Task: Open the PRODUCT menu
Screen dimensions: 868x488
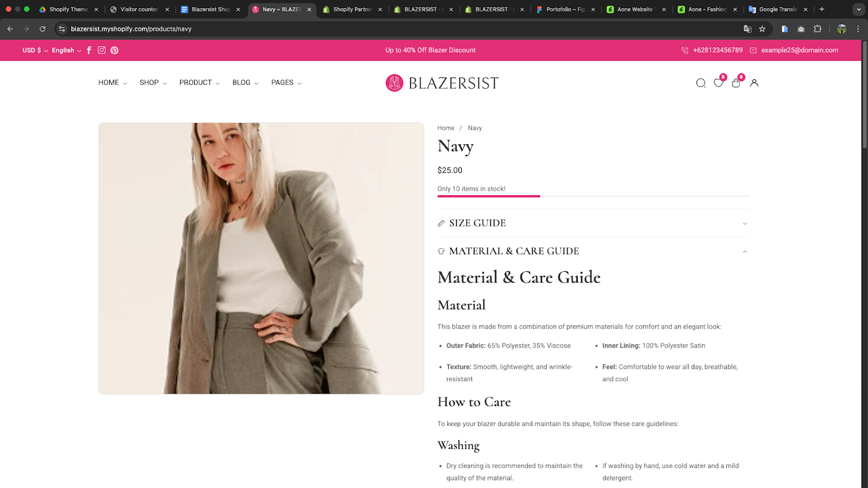Action: click(199, 82)
